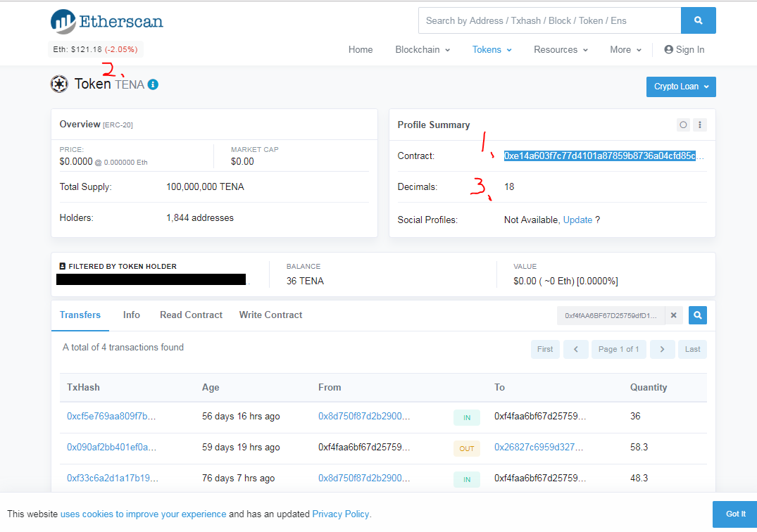Open the More dropdown menu
This screenshot has height=532, width=757.
pyautogui.click(x=626, y=50)
